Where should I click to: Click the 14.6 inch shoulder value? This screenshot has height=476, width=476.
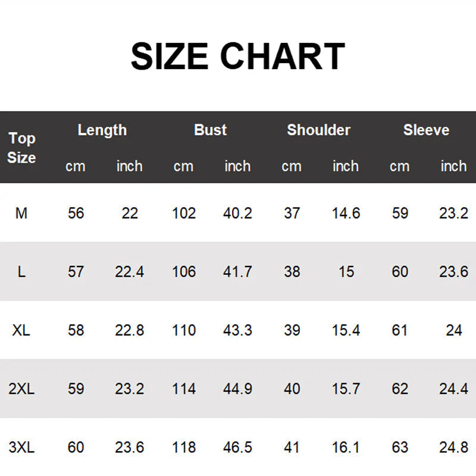click(x=346, y=212)
